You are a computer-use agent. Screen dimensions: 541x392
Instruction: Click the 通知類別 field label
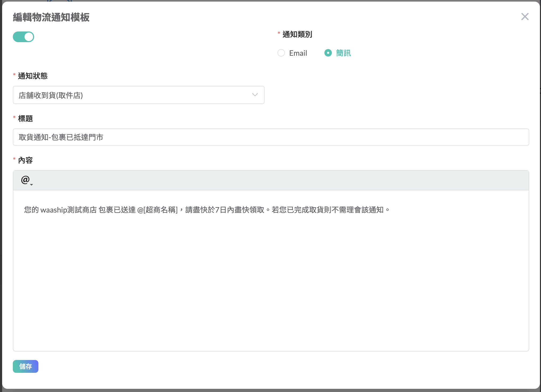[297, 34]
